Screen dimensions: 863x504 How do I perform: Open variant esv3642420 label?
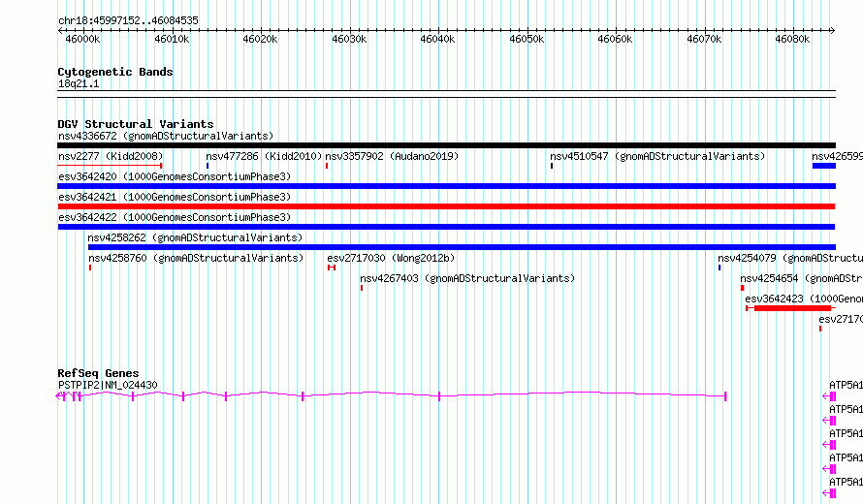[x=175, y=176]
